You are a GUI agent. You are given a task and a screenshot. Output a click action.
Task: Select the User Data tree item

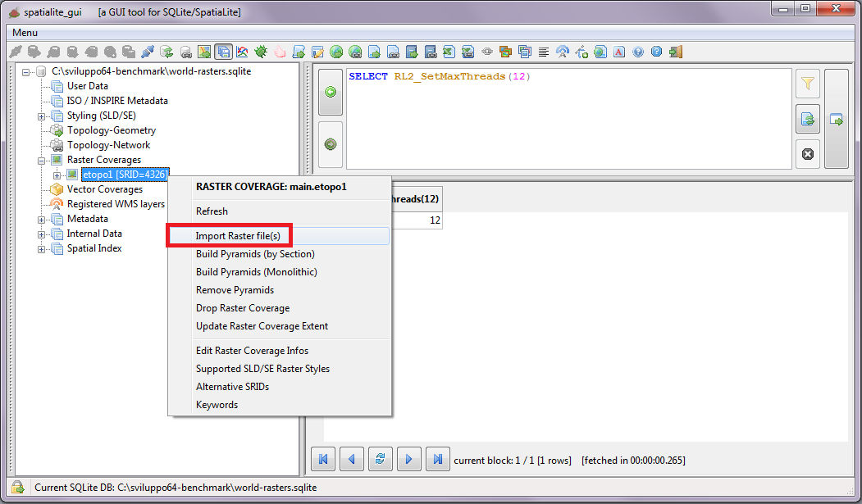point(88,86)
